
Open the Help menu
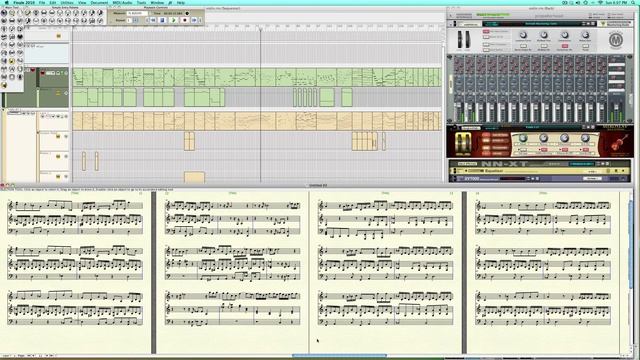181,2
